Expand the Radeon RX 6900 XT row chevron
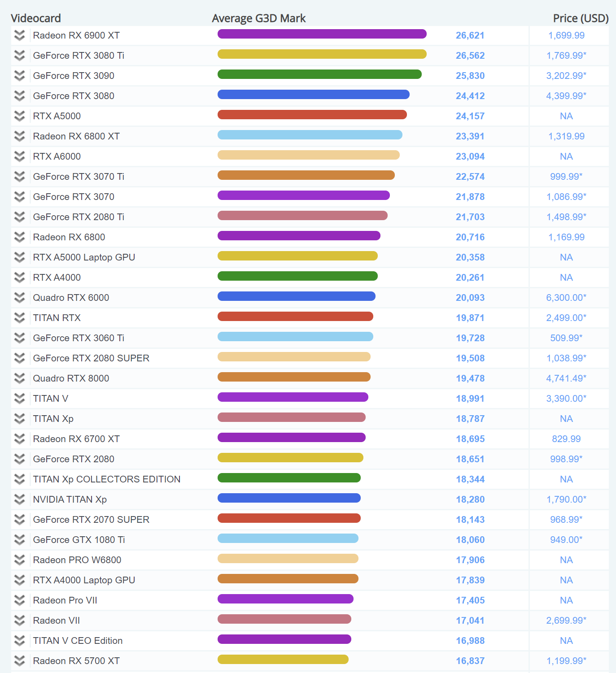The height and width of the screenshot is (673, 616). click(x=19, y=35)
